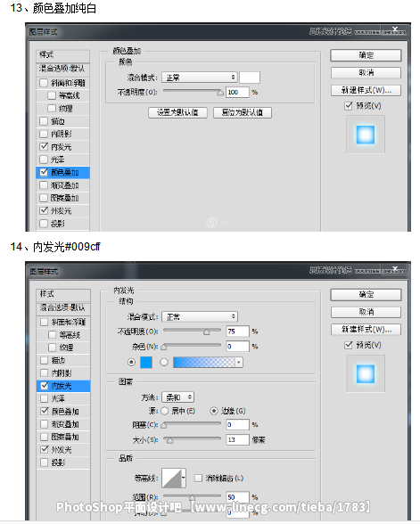Click opacity field showing 75
This screenshot has height=524, width=420.
237,332
